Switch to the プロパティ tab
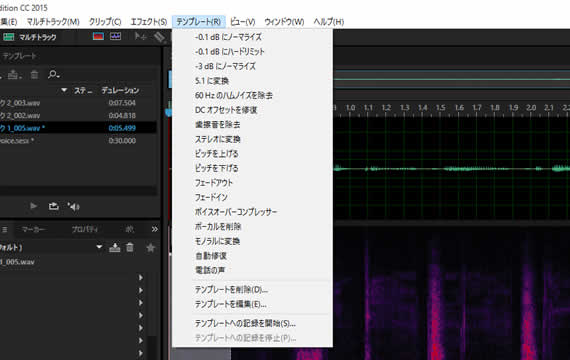The width and height of the screenshot is (570, 360). coord(85,229)
